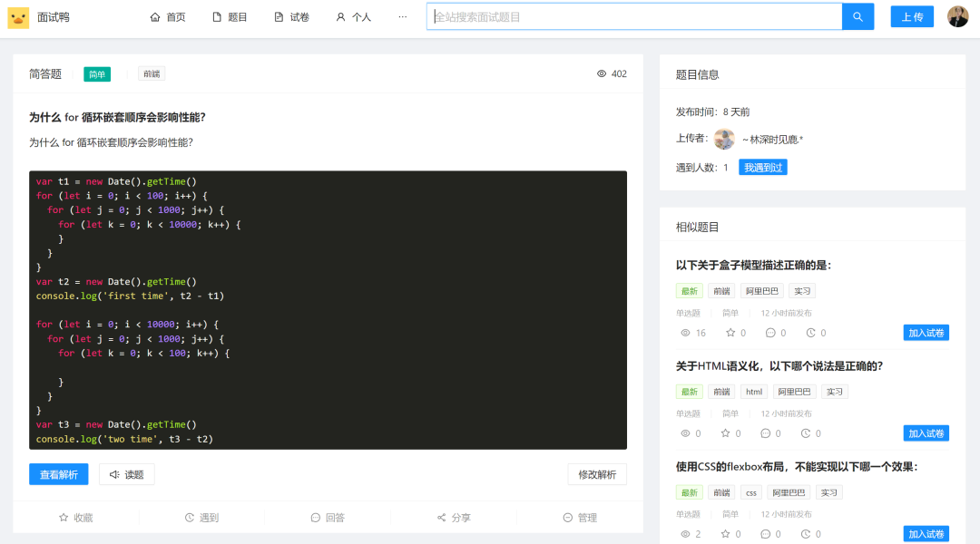Open question 以下关于盒子模型描述正确的是

pos(753,266)
